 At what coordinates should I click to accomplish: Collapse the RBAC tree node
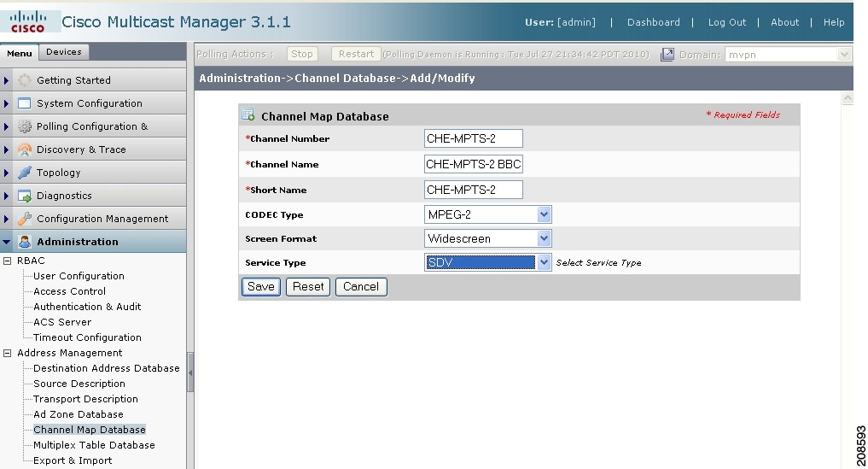coord(7,261)
